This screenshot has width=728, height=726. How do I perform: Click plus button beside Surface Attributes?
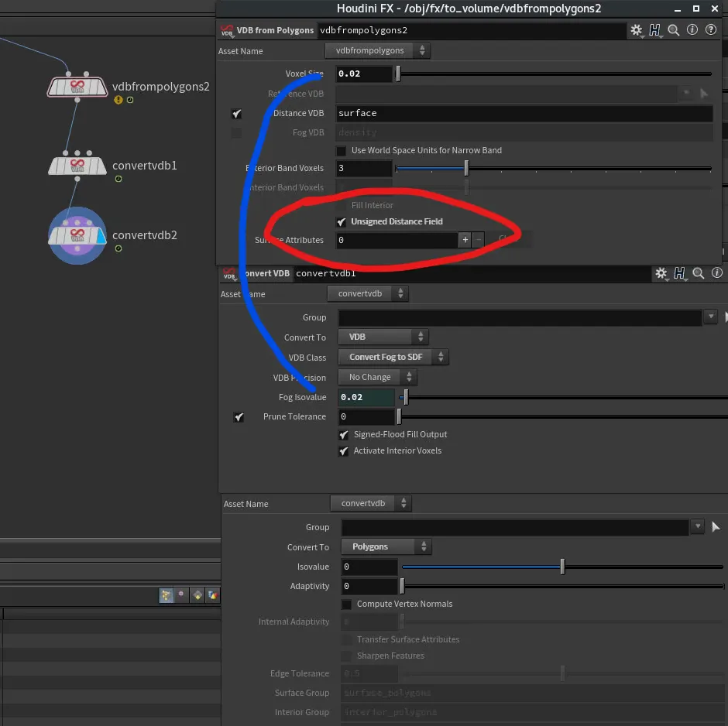[465, 240]
